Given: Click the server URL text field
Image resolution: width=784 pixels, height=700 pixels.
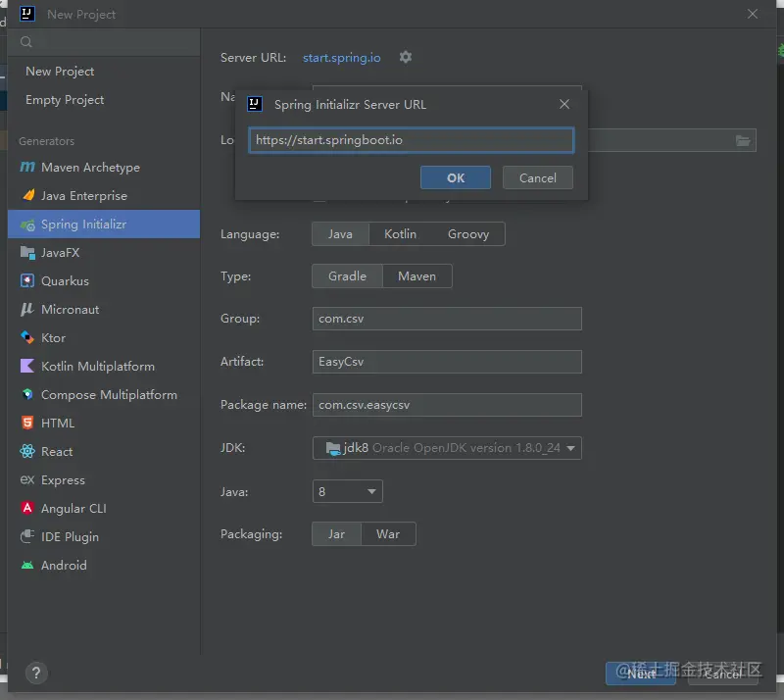Looking at the screenshot, I should (x=411, y=140).
